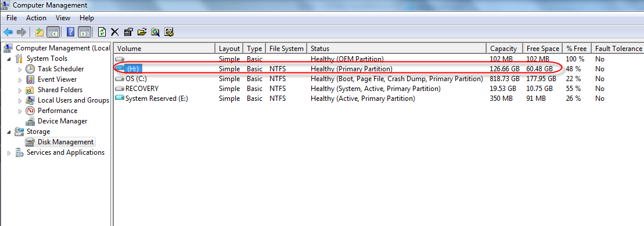Expand the Local Users and Groups arrow

(20, 100)
